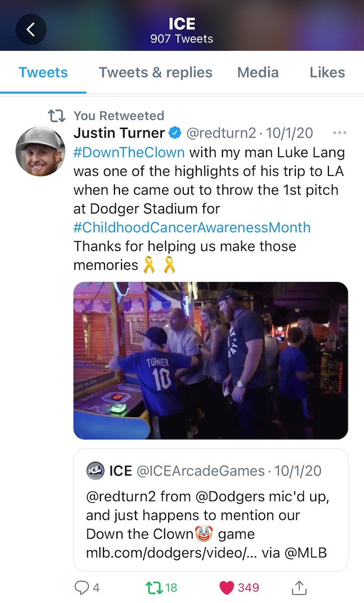This screenshot has height=603, width=364.
Task: Tap the back arrow button
Action: [x=31, y=30]
